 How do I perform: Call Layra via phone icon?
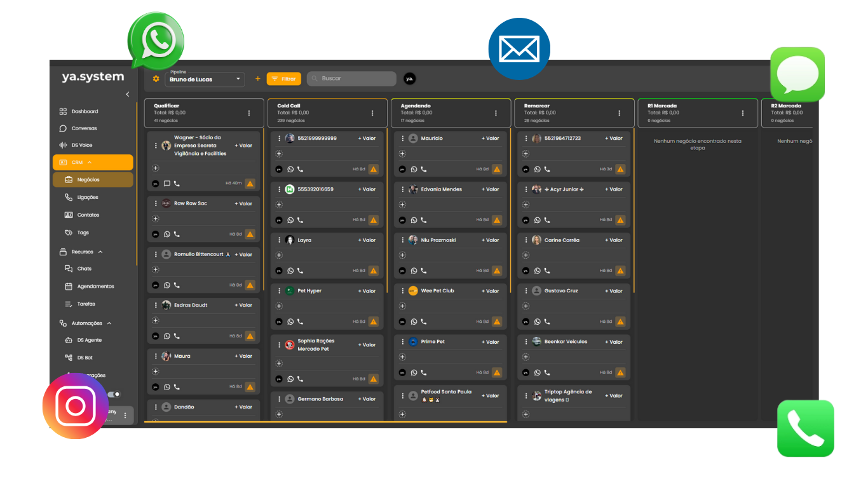(x=300, y=271)
